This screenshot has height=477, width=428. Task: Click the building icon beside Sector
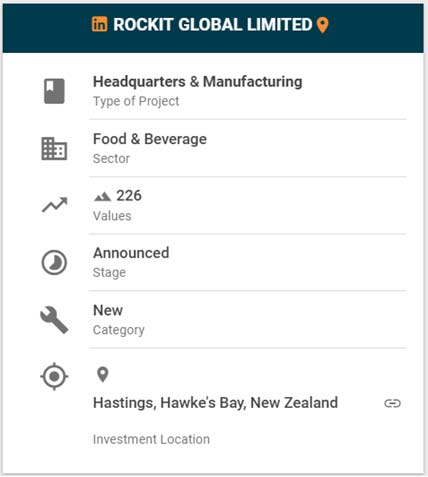(54, 149)
